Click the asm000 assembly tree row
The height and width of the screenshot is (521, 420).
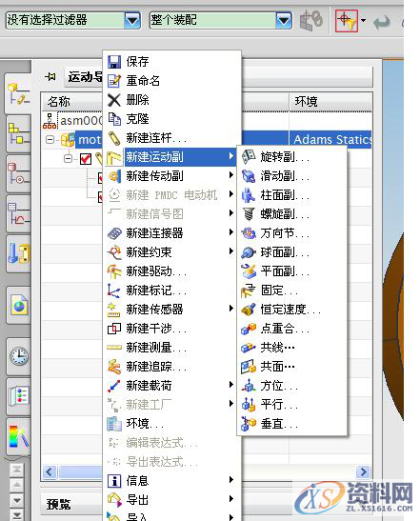pos(72,121)
